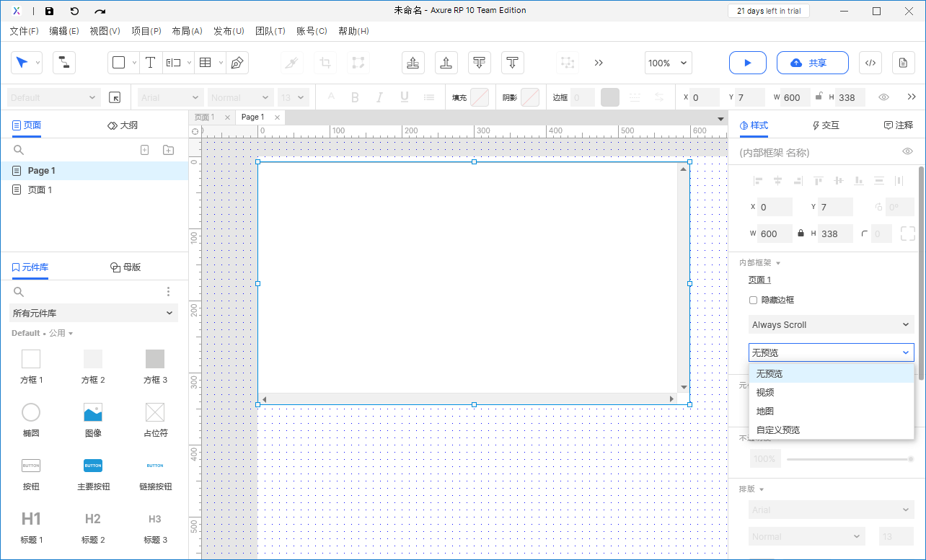
Task: Open the HTML code export icon
Action: pos(870,63)
